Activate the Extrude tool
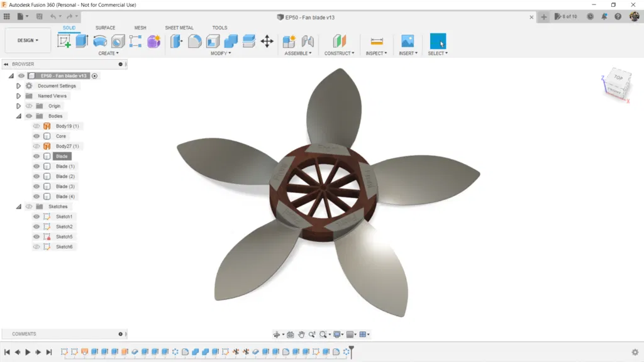644x362 pixels. click(80, 41)
